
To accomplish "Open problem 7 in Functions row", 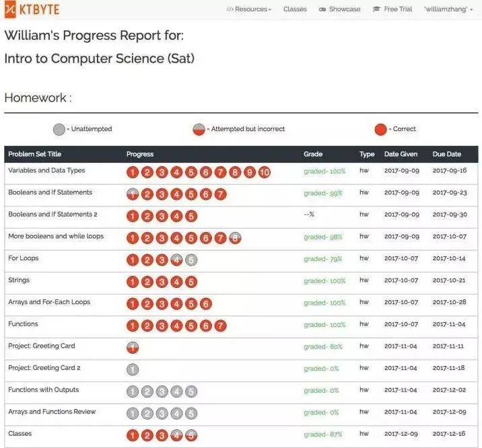I will (x=220, y=326).
